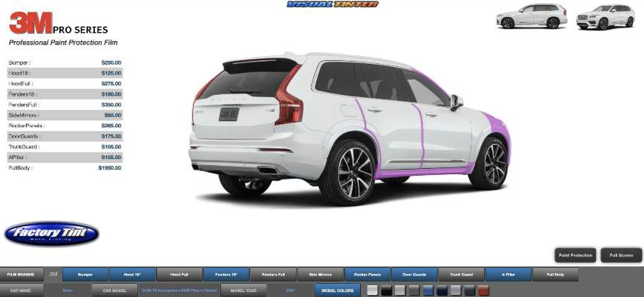
Task: Toggle the Door Guards film option
Action: (x=415, y=275)
